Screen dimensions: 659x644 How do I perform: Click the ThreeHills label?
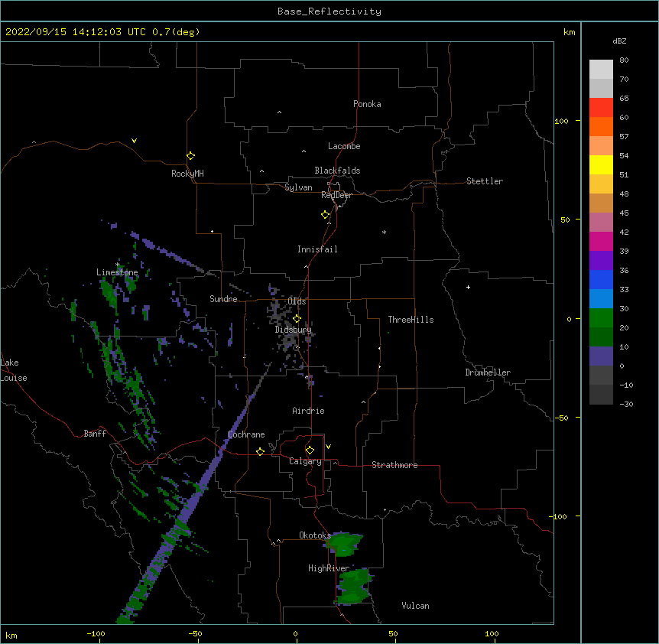411,320
